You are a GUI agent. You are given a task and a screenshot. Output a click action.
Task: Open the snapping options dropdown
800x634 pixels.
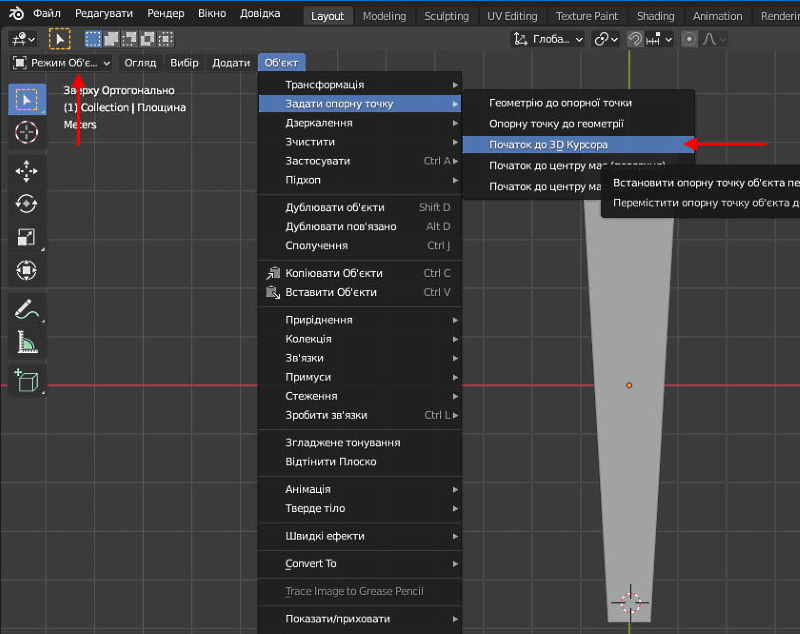659,39
